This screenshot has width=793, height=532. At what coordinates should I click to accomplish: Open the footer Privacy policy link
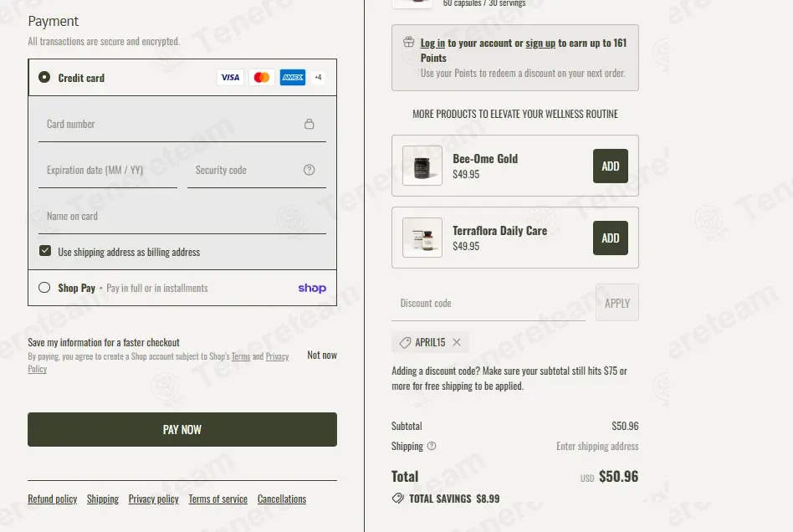pos(154,499)
